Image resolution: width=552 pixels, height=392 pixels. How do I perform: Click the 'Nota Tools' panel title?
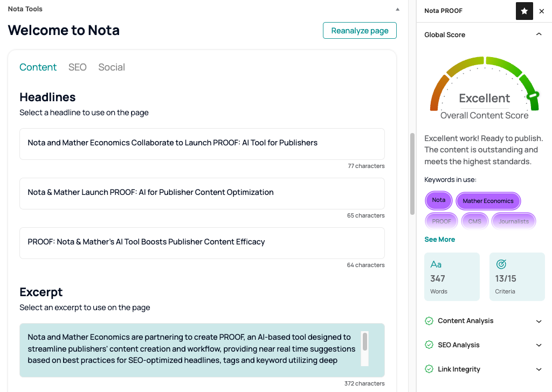pyautogui.click(x=25, y=9)
